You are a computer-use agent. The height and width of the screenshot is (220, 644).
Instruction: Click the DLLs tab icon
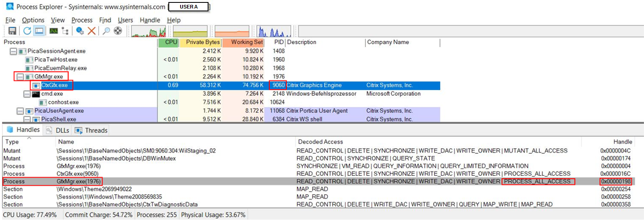click(x=49, y=130)
